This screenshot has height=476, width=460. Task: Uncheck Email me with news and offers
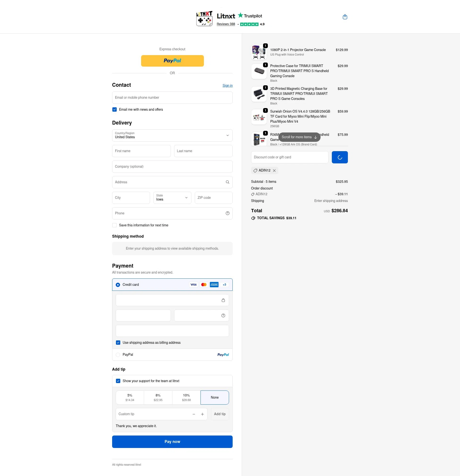pos(114,109)
